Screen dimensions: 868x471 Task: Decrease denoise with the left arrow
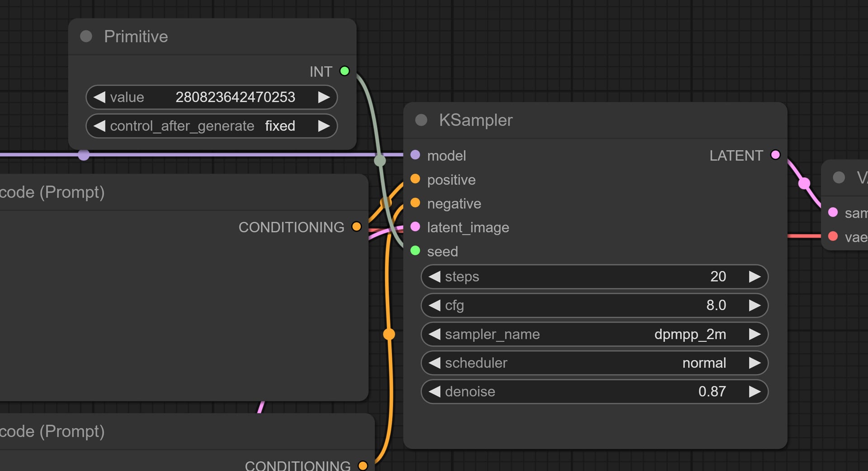click(x=434, y=391)
